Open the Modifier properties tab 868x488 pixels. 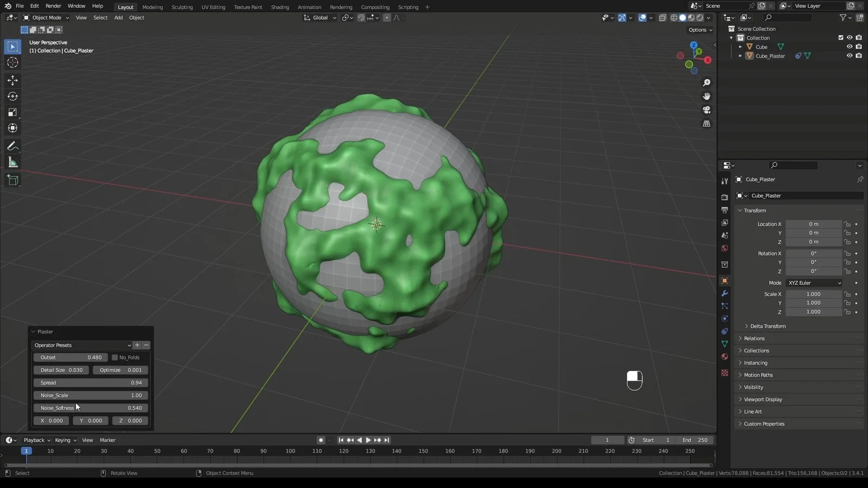click(x=724, y=293)
